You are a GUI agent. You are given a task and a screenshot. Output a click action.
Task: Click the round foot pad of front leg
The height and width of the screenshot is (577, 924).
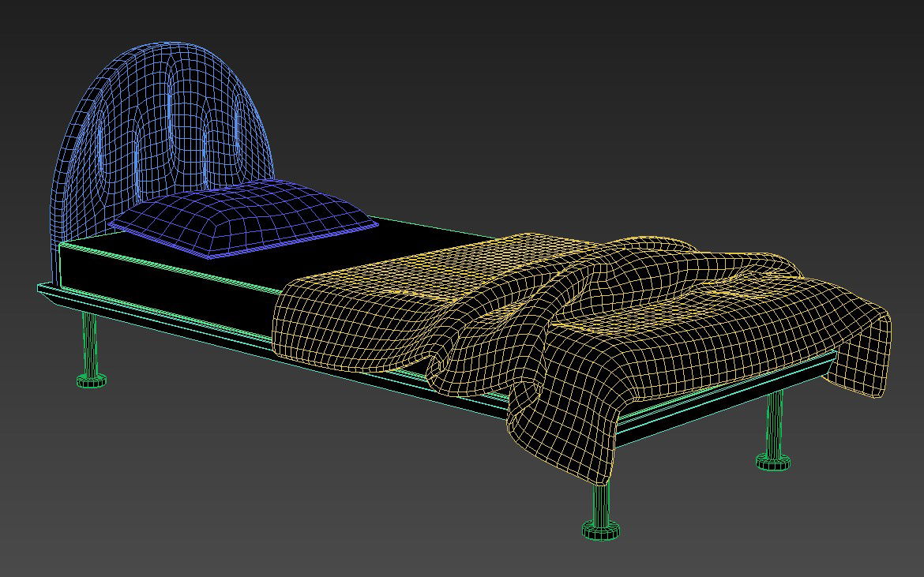(601, 530)
